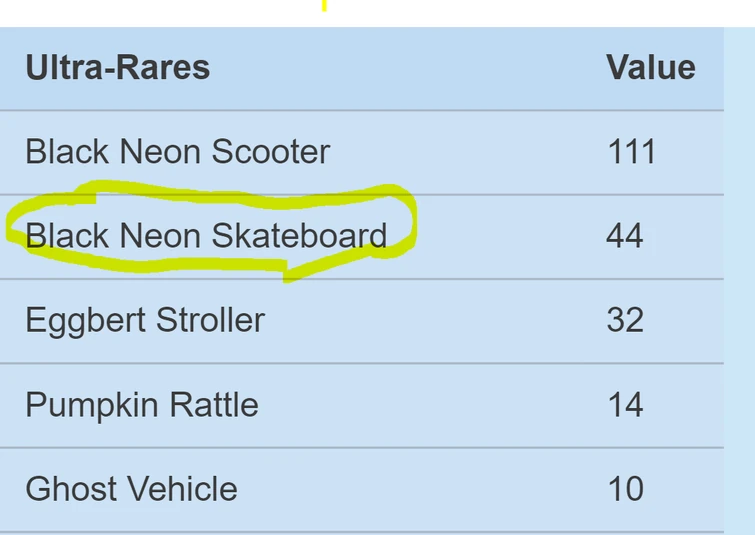Viewport: 755px width, 535px height.
Task: Select the value 111 for Black Neon Scooter
Action: pos(631,152)
